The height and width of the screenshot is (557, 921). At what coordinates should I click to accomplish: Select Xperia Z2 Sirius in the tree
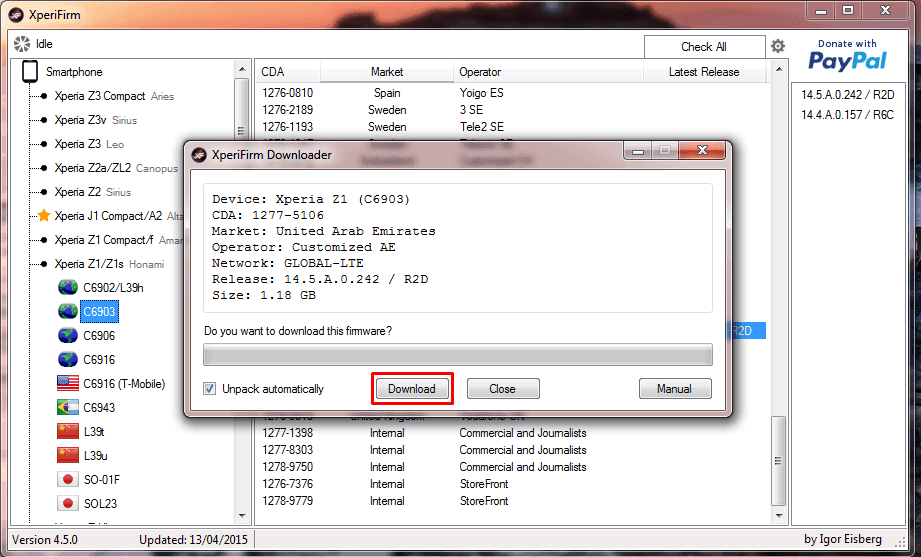tap(92, 192)
